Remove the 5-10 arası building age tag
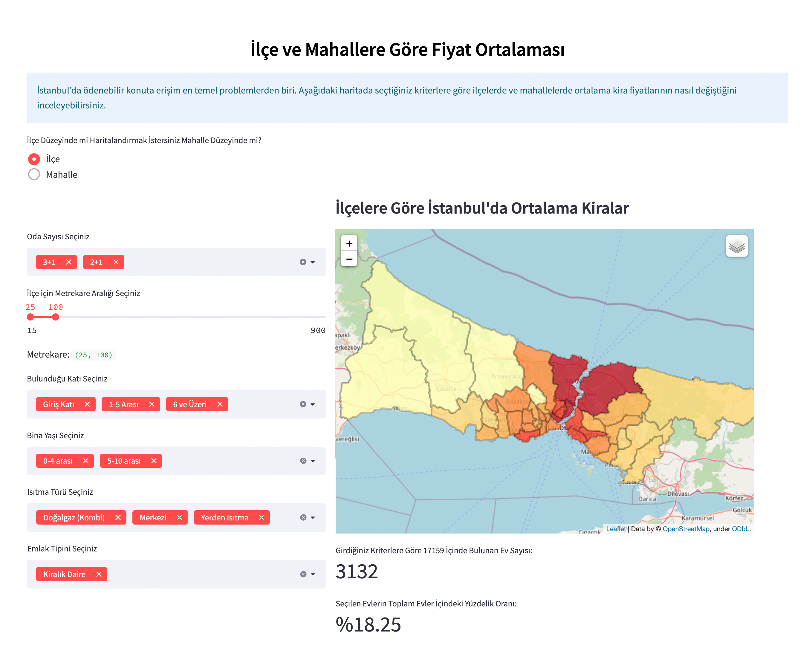Screen dimensions: 812x656 pos(154,461)
